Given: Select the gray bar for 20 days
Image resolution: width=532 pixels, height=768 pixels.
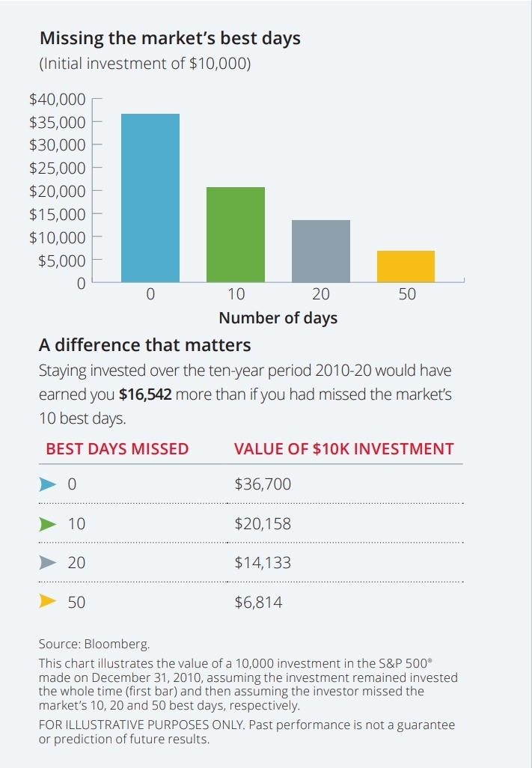Looking at the screenshot, I should (x=321, y=251).
